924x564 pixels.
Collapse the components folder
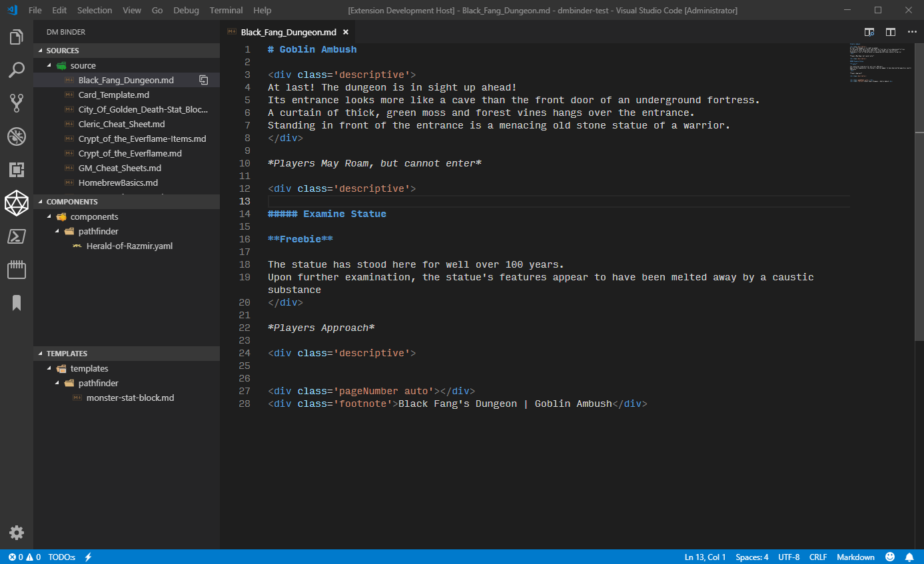click(x=49, y=216)
